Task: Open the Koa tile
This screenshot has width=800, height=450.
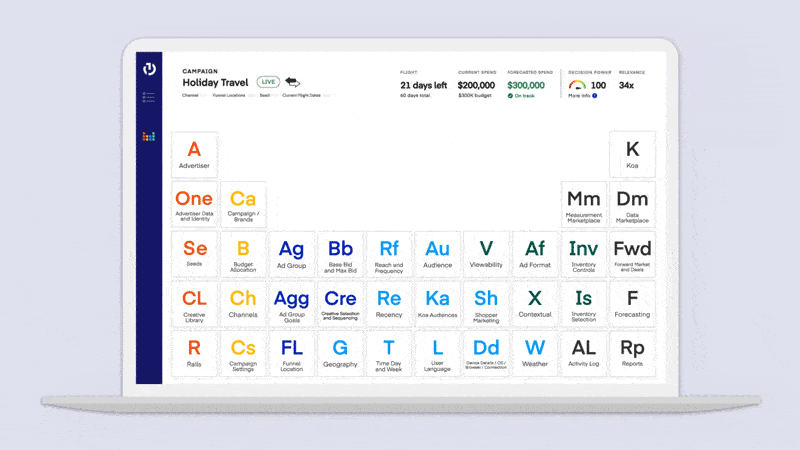Action: pos(632,155)
